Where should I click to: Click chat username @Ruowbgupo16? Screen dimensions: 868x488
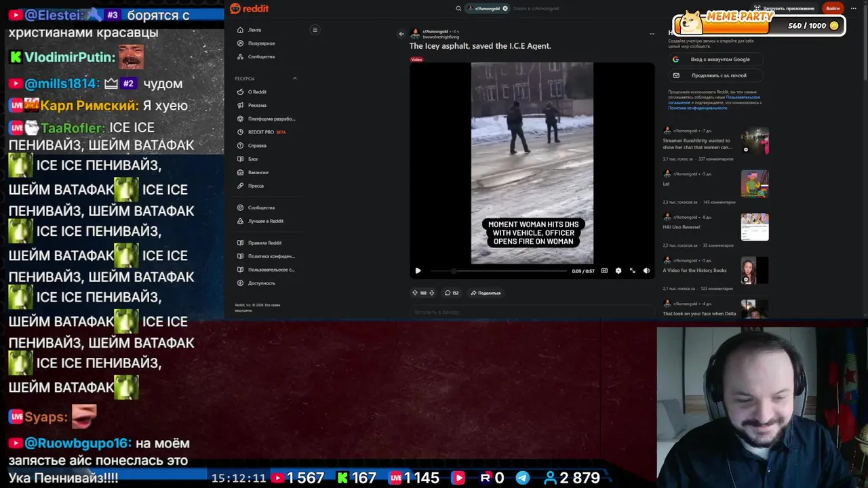(78, 443)
